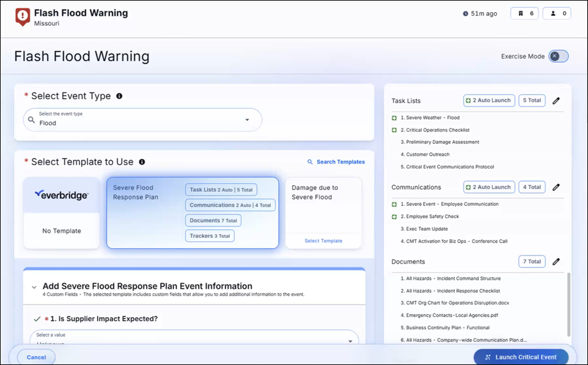Click Trackers 3 Total chip
Screen dimensions: 588x365
tap(210, 236)
